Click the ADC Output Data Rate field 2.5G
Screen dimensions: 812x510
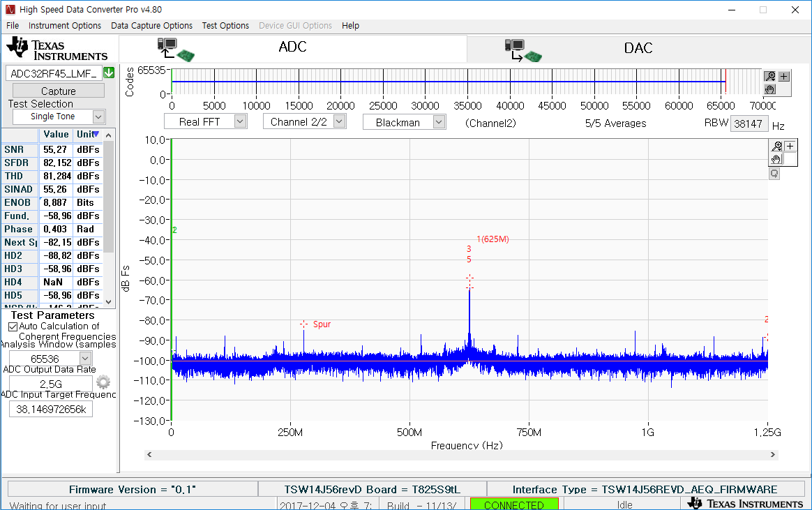pyautogui.click(x=51, y=384)
